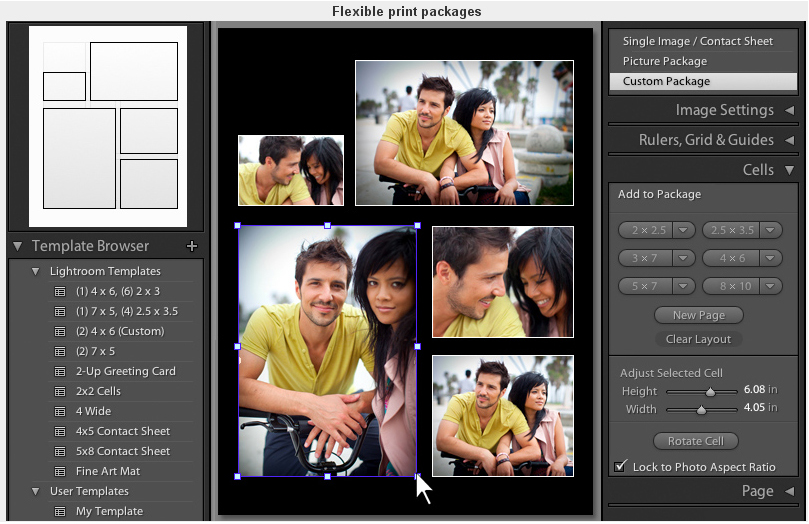Click the template icon beside My Template

[x=60, y=511]
